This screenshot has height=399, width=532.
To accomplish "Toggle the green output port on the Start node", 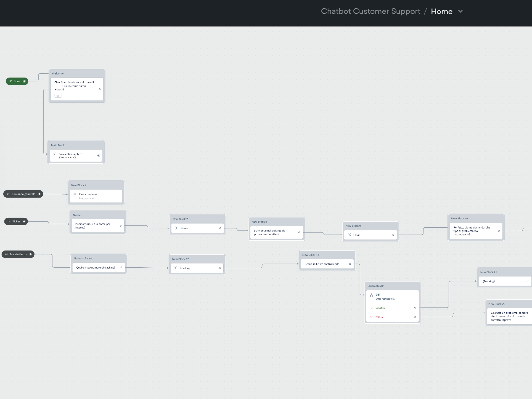I will coord(24,81).
